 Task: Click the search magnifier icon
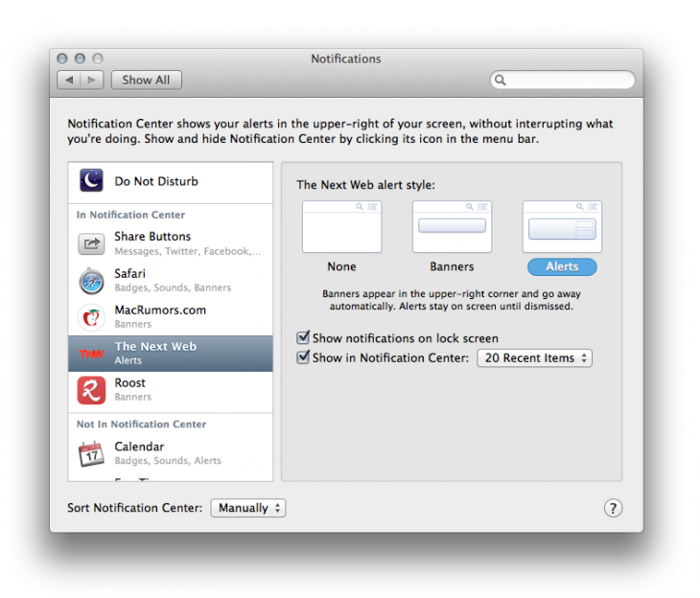[x=500, y=80]
